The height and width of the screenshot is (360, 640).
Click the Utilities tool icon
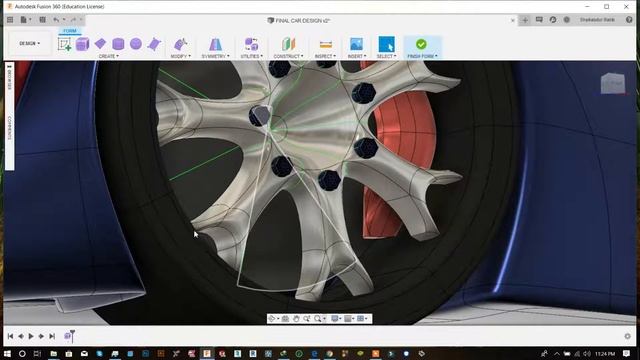tap(251, 44)
